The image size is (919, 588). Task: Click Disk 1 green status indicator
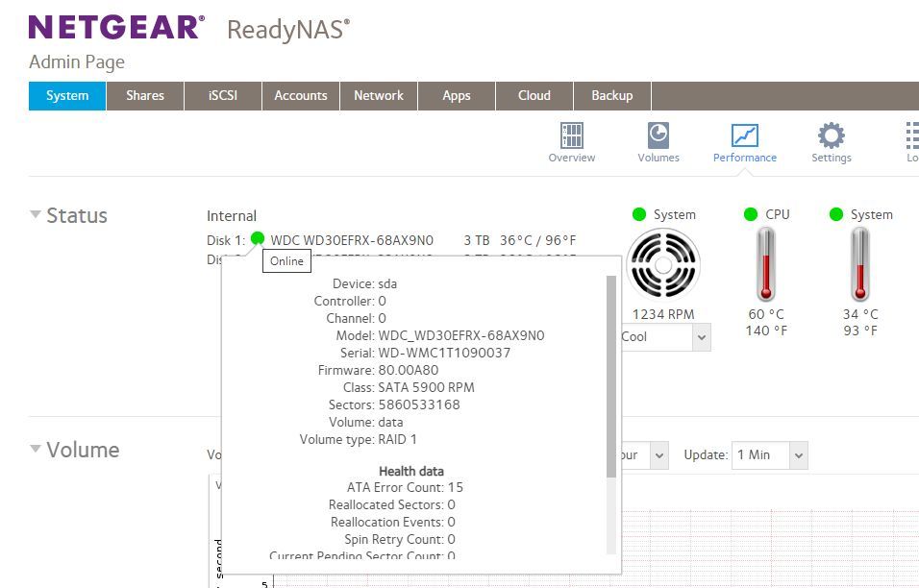pos(258,239)
